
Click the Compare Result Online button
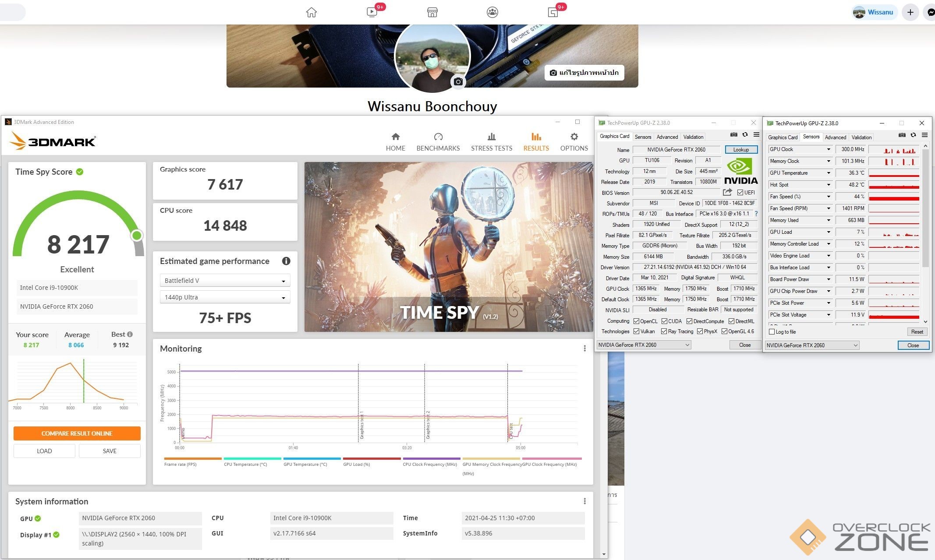[77, 433]
